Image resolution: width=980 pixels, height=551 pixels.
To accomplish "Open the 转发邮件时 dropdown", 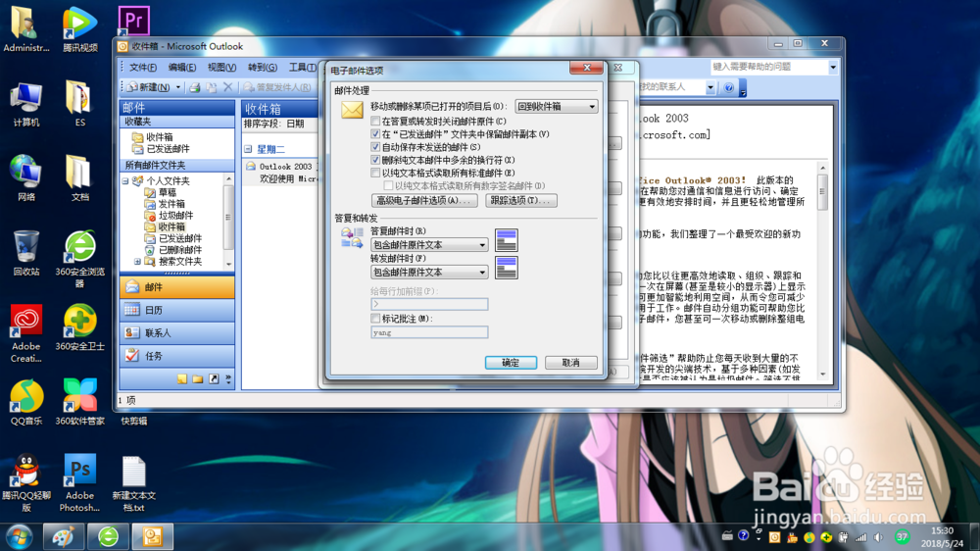I will [429, 272].
